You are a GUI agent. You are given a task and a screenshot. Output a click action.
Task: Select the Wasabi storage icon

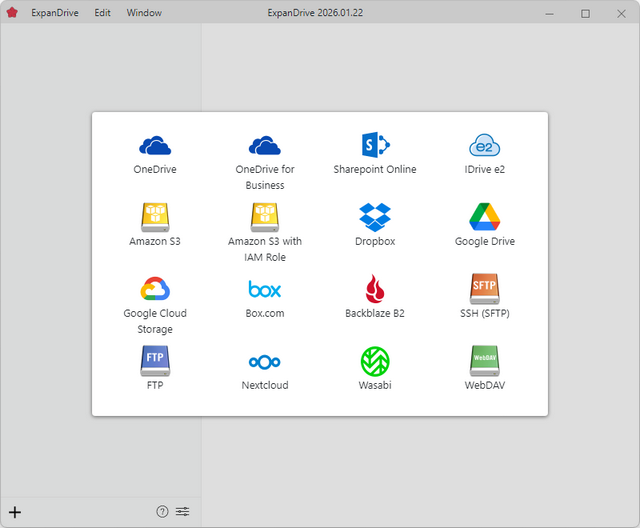click(x=375, y=361)
